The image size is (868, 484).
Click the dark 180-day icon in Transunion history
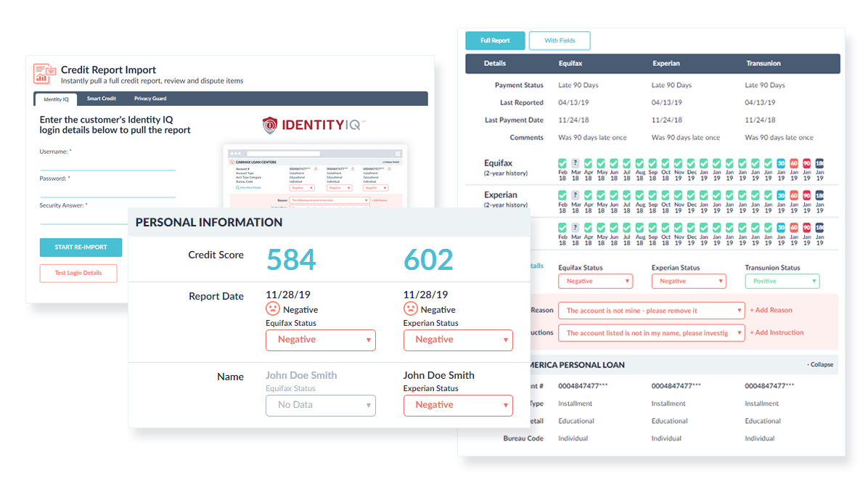(819, 227)
